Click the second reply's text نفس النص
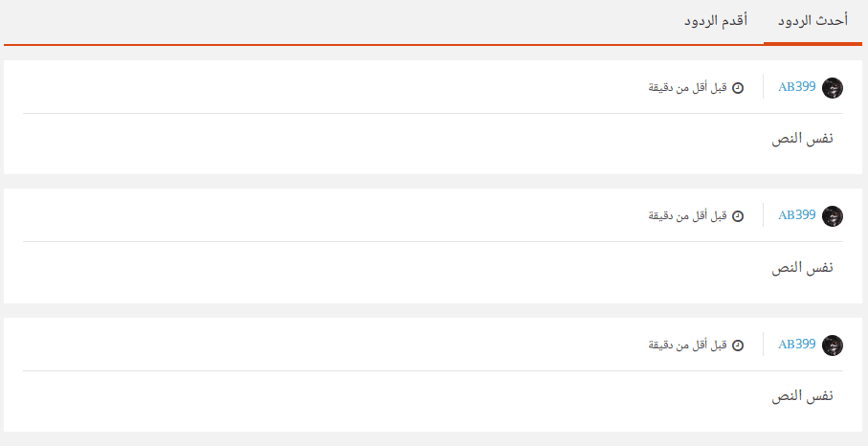This screenshot has width=868, height=446. coord(803,268)
